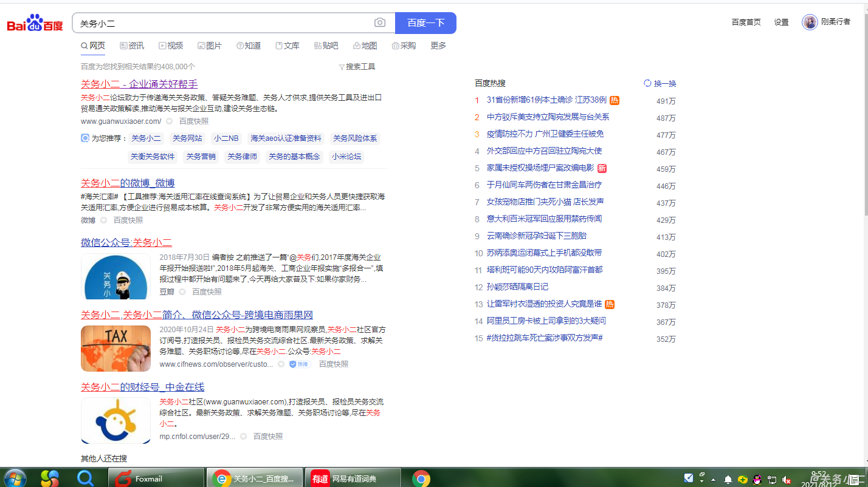Viewport: 868px width, 487px height.
Task: Select recommended tag 小米论坛
Action: pyautogui.click(x=346, y=157)
